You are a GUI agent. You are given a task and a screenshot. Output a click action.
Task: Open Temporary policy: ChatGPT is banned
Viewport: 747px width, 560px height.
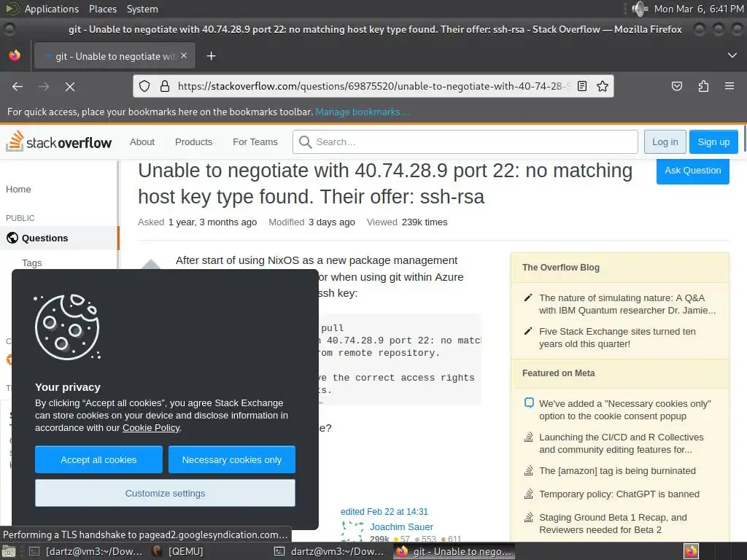pos(619,494)
